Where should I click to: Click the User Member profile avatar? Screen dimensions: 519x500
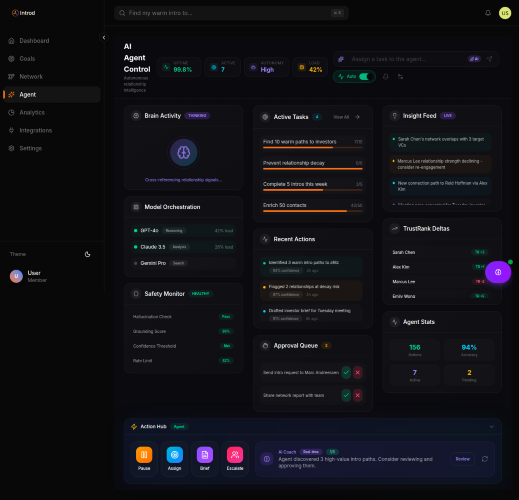(16, 276)
